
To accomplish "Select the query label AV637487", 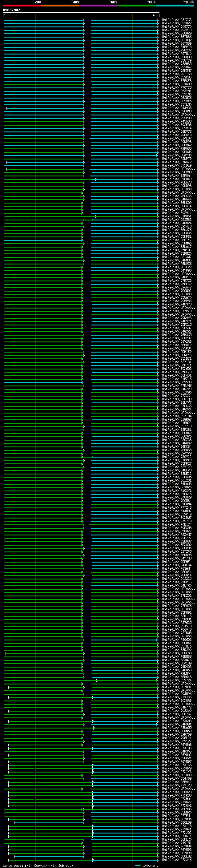I will click(11, 10).
